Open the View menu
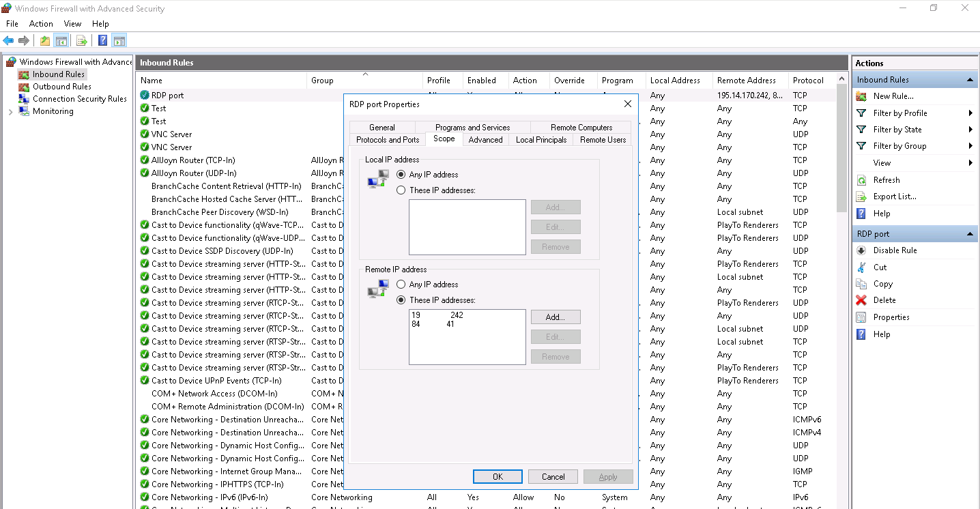Viewport: 980px width, 509px height. pos(72,24)
